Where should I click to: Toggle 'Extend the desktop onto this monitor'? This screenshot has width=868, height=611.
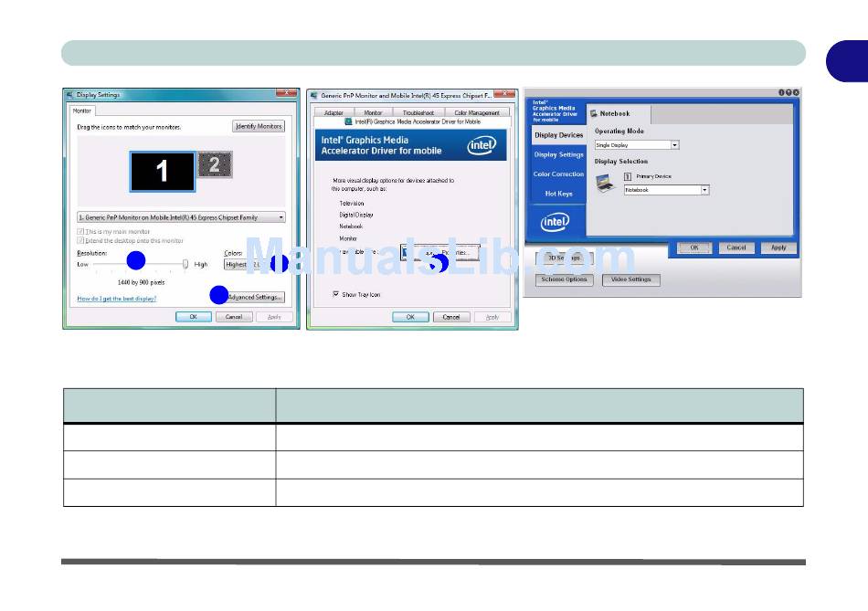pos(80,241)
